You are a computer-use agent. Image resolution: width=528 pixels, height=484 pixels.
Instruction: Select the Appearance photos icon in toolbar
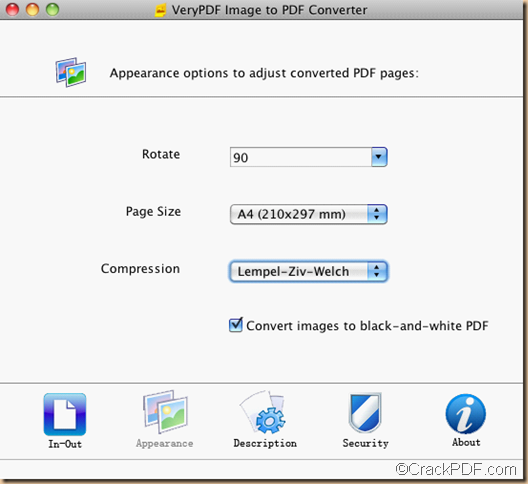166,412
